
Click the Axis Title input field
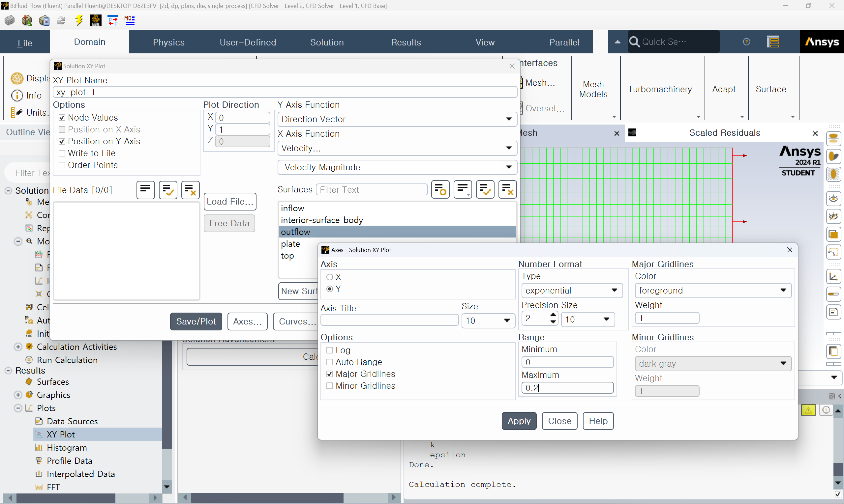pos(389,320)
